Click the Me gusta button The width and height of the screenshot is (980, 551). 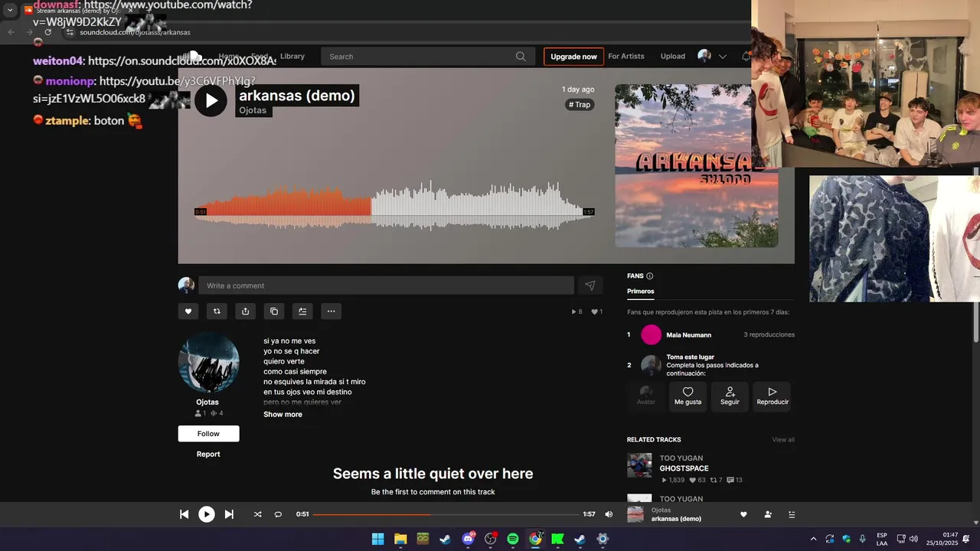point(688,396)
